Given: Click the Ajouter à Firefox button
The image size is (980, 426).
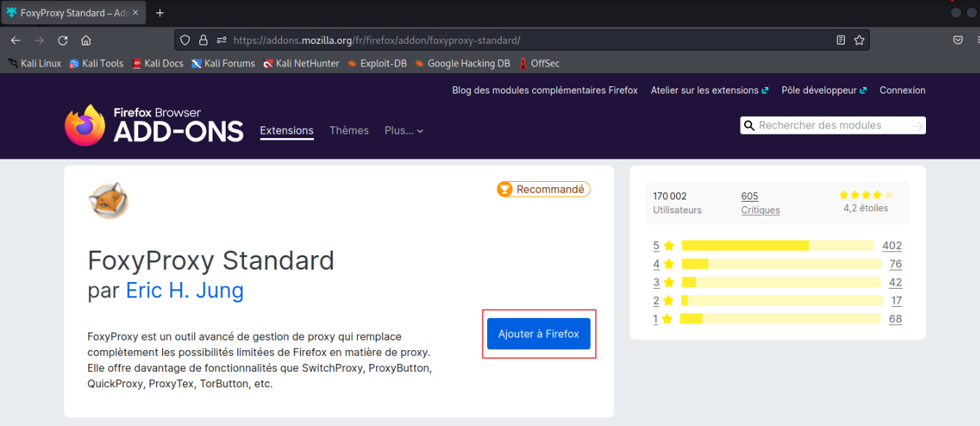Looking at the screenshot, I should 538,334.
